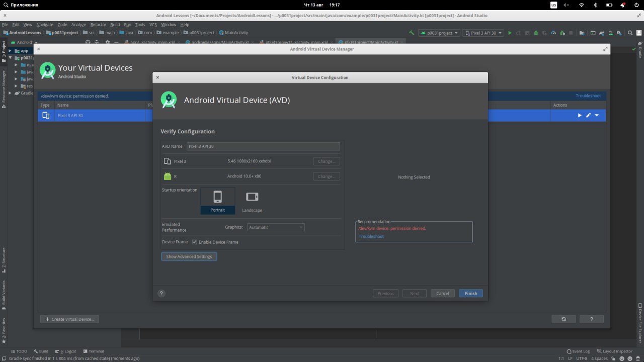This screenshot has width=644, height=362.
Task: Click Sync Project with Gradle Files icon
Action: (x=602, y=33)
